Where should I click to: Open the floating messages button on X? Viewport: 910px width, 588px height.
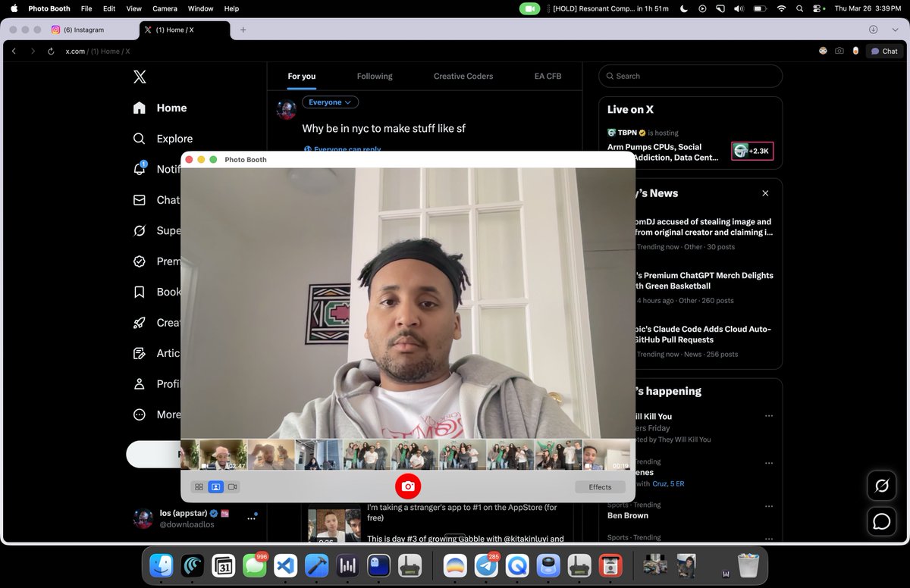882,521
